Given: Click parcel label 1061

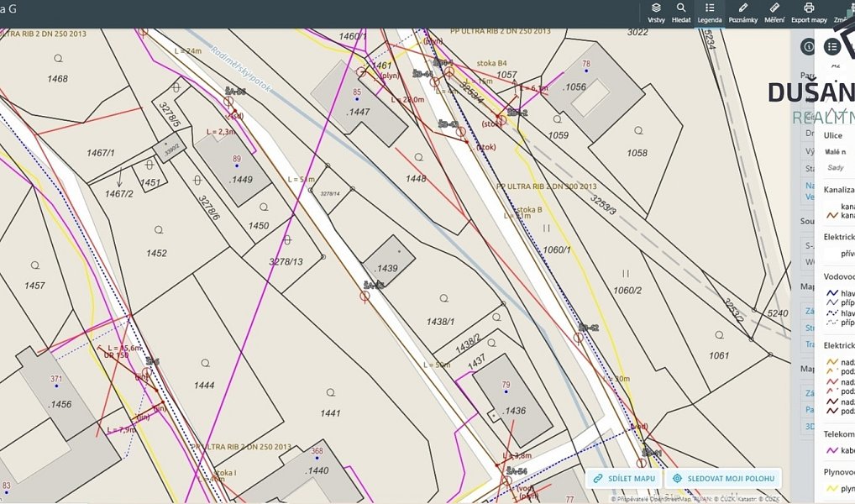Looking at the screenshot, I should 719,355.
